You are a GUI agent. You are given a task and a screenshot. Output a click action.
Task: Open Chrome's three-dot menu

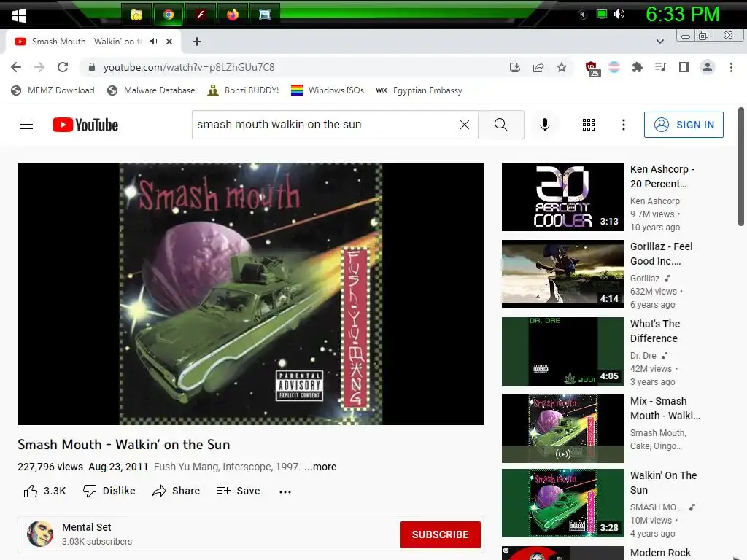[x=731, y=67]
